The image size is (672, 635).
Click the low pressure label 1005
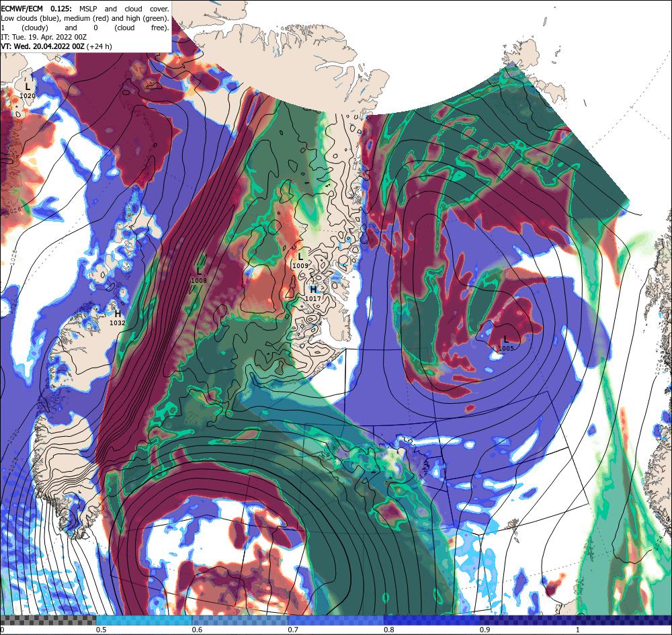[x=506, y=344]
